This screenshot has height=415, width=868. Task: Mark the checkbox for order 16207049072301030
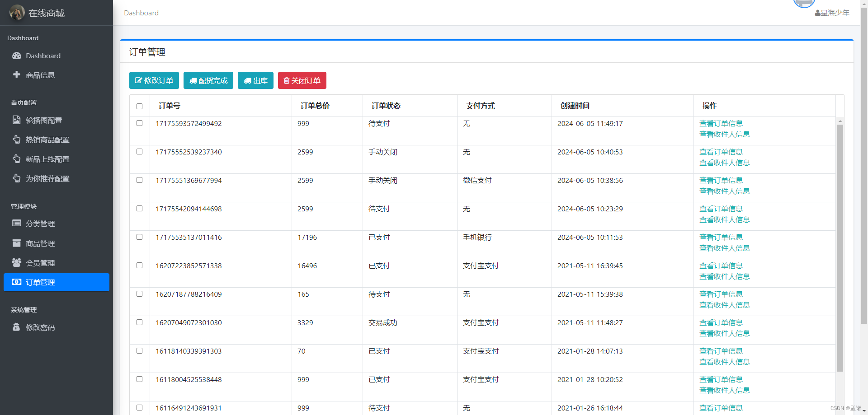click(139, 322)
